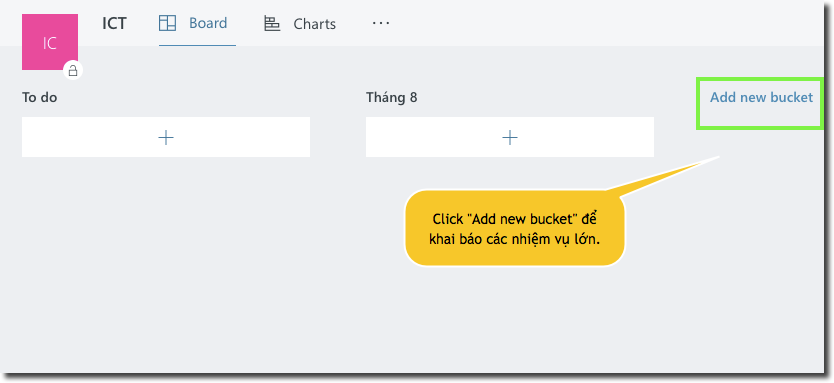
Task: Open the Board tab label
Action: point(208,23)
